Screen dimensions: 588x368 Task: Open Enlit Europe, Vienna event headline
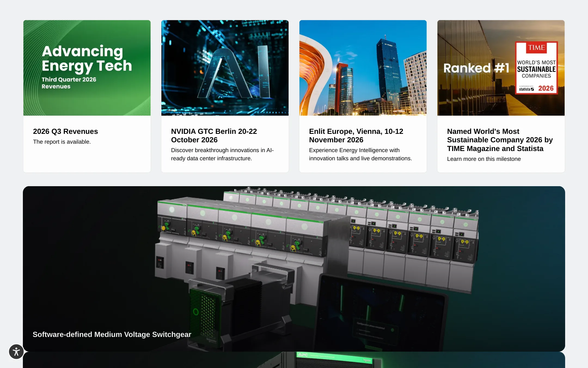tap(356, 135)
